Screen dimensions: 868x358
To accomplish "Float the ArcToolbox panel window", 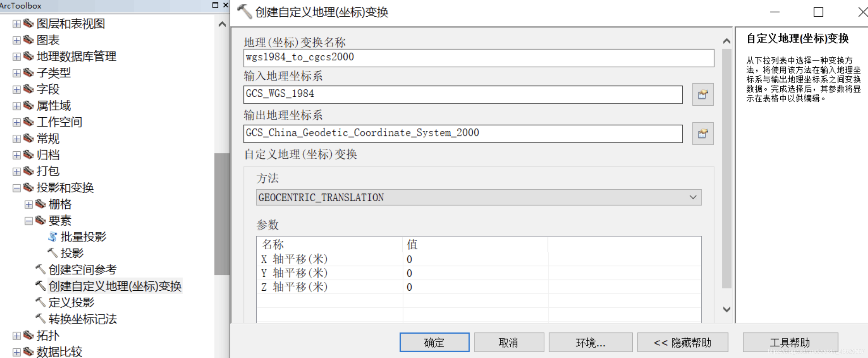I will click(215, 5).
